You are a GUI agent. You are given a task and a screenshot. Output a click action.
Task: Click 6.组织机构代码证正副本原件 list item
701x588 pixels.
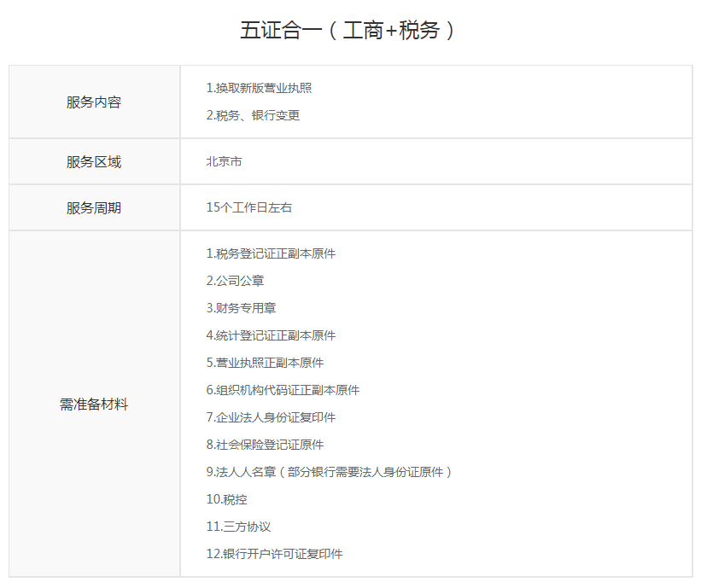283,390
